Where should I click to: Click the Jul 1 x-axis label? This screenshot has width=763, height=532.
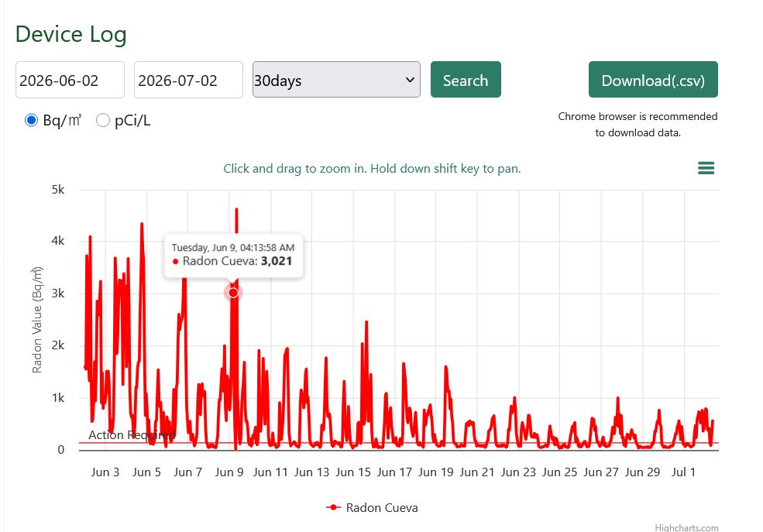[683, 472]
